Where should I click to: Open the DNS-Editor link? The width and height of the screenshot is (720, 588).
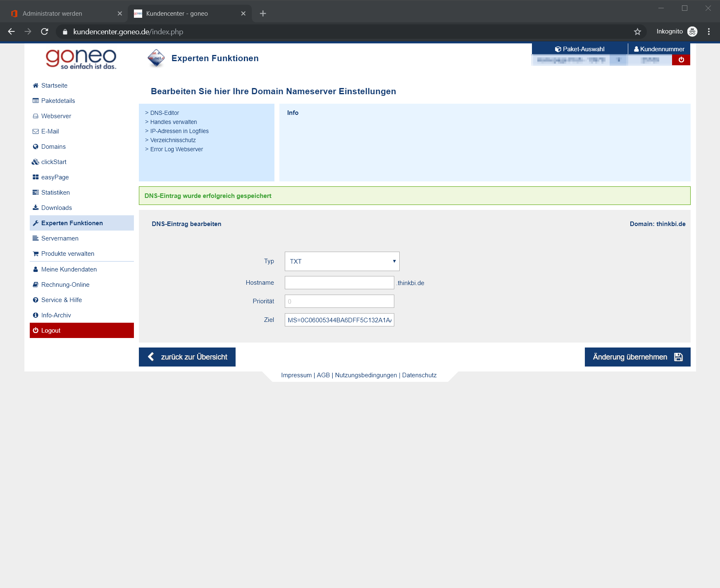[x=165, y=113]
